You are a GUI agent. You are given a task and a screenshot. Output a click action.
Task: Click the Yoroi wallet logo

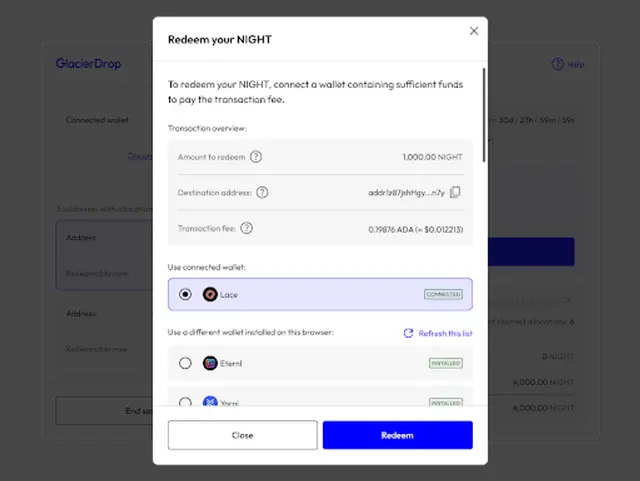coord(210,402)
